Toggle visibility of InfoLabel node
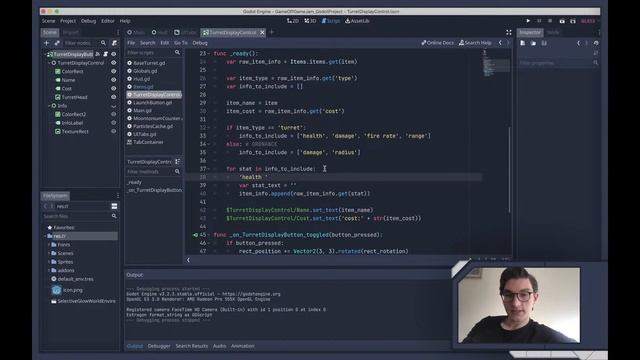The image size is (640, 360). coord(113,123)
